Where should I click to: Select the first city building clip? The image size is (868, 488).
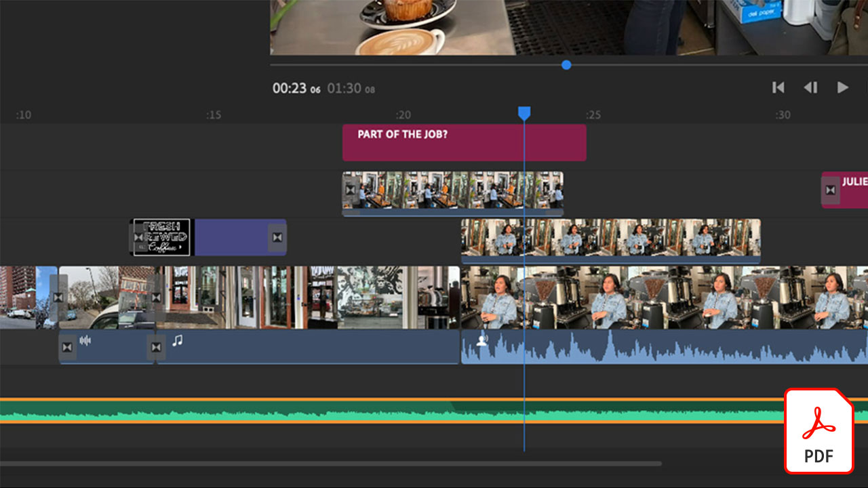click(x=28, y=298)
